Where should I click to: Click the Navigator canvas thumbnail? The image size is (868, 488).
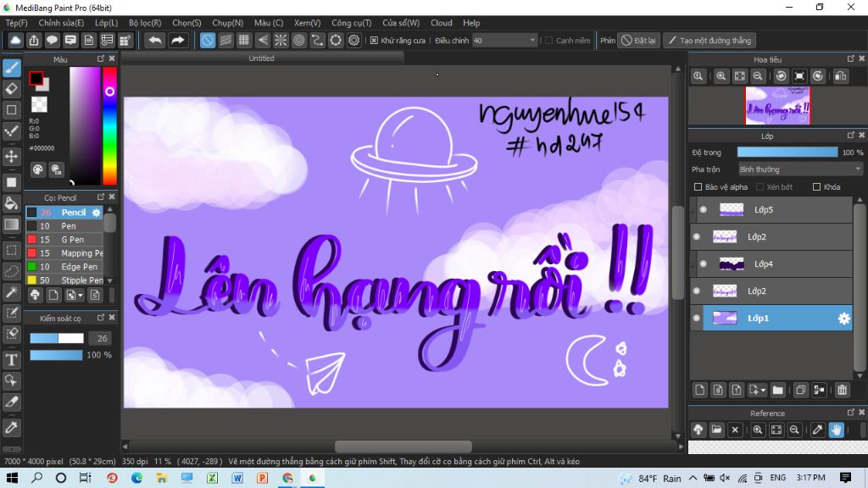pos(777,105)
